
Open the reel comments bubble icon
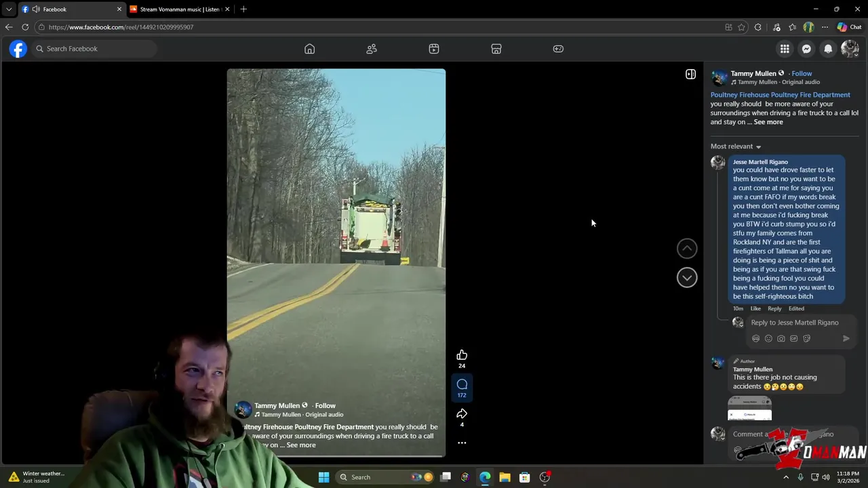tap(462, 384)
